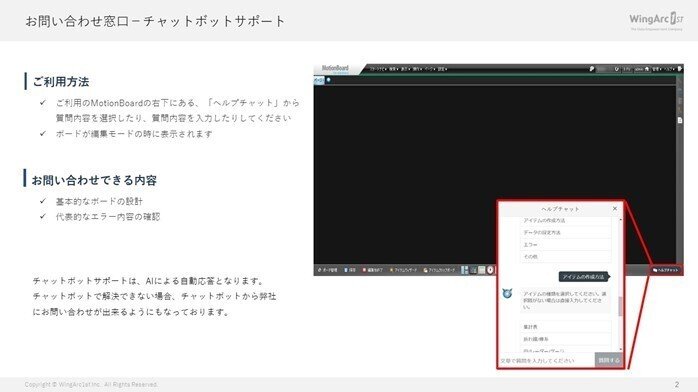Open the ヘルプ dropdown in the top bar
Viewport: 698px width, 392px height.
tap(669, 69)
